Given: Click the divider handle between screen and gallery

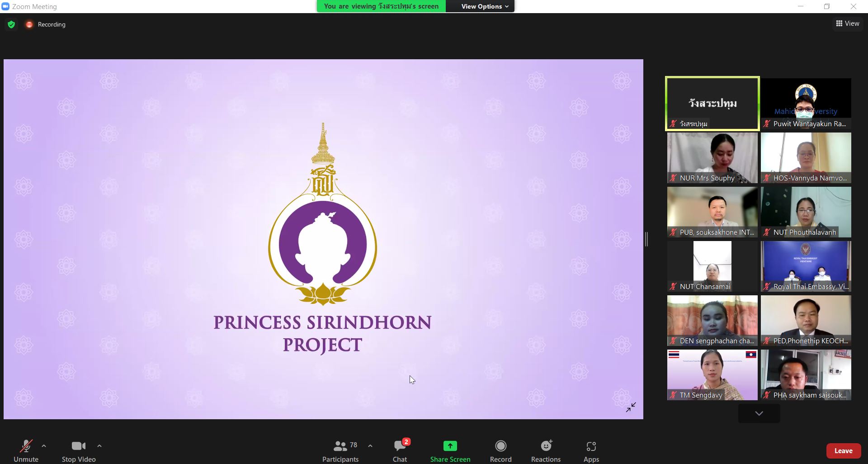Looking at the screenshot, I should click(646, 239).
